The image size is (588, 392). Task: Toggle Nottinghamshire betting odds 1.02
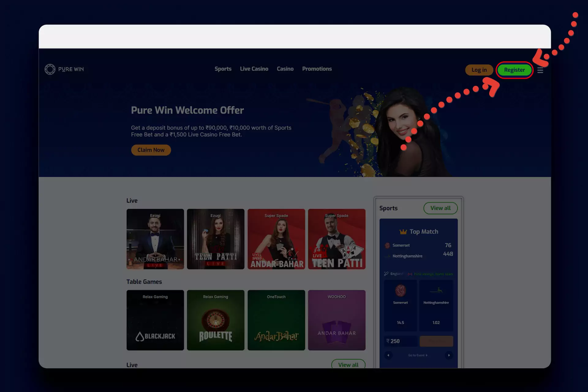(x=436, y=322)
